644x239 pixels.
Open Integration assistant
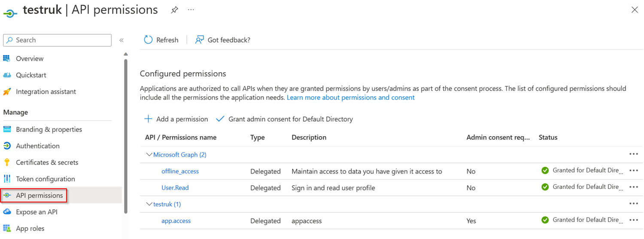pyautogui.click(x=46, y=92)
